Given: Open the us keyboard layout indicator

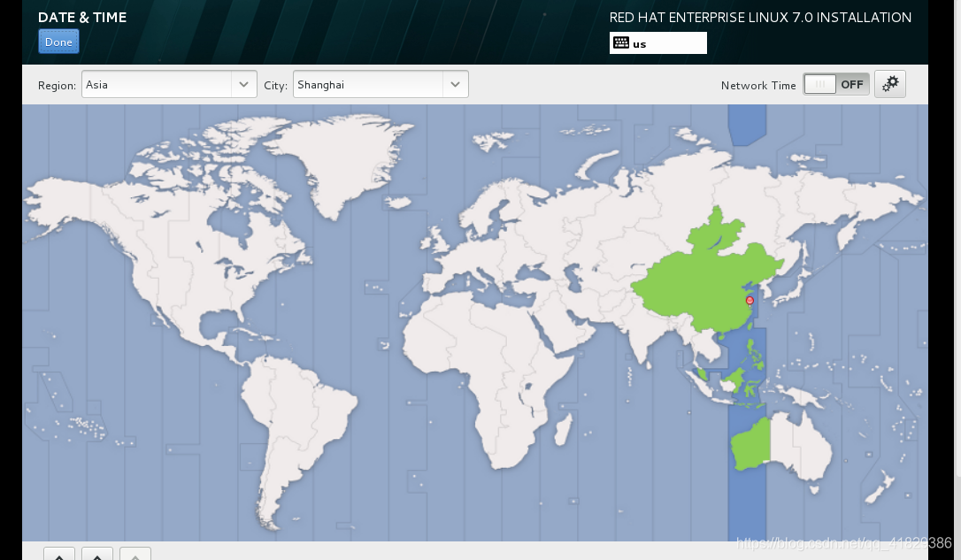Looking at the screenshot, I should pyautogui.click(x=657, y=42).
